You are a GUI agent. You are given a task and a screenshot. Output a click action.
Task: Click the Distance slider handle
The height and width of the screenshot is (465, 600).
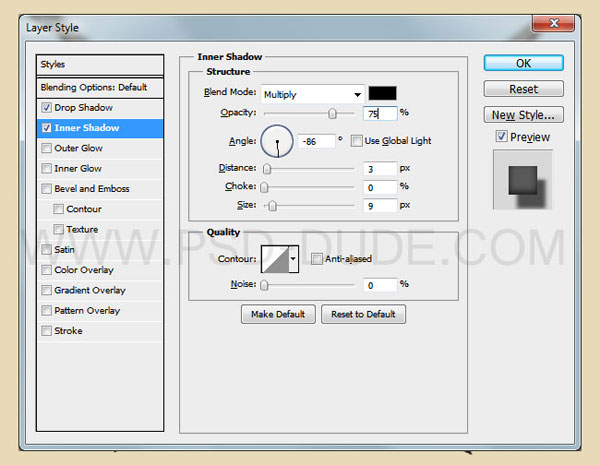point(267,169)
